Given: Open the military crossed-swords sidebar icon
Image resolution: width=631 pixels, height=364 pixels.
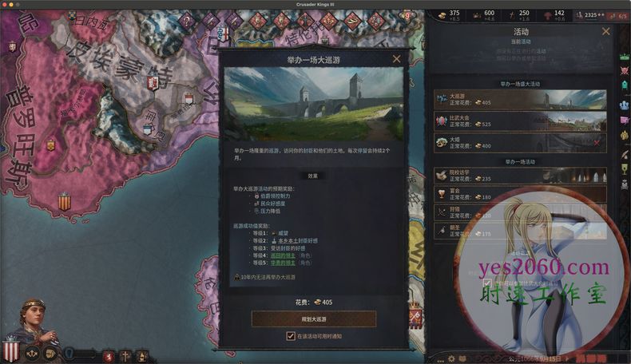Looking at the screenshot, I should [624, 71].
